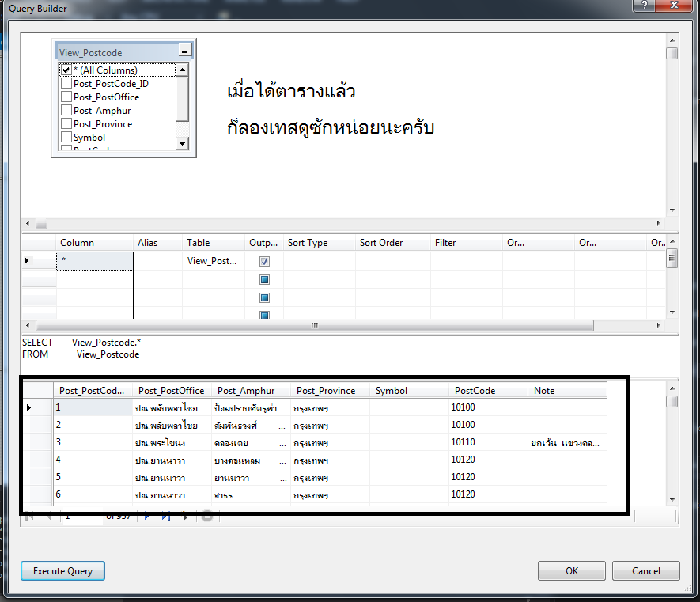Uncheck the * (All Columns) checkbox

[66, 70]
